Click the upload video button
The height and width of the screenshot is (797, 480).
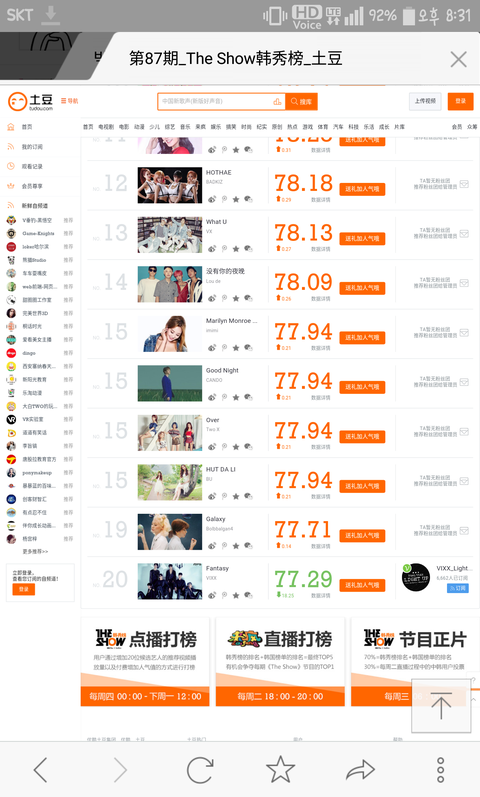[x=425, y=101]
